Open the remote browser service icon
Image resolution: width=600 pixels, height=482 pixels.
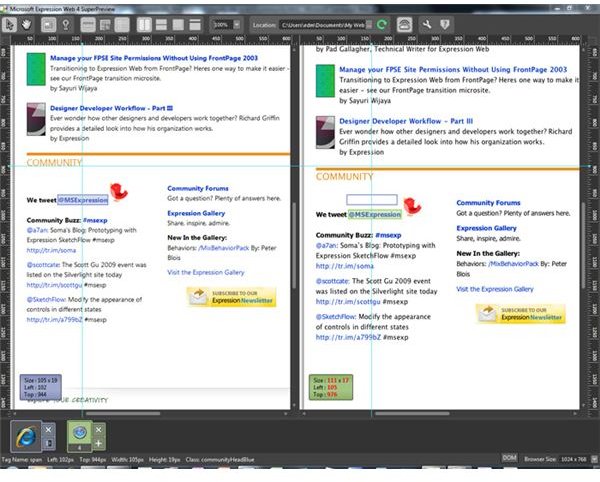[404, 25]
